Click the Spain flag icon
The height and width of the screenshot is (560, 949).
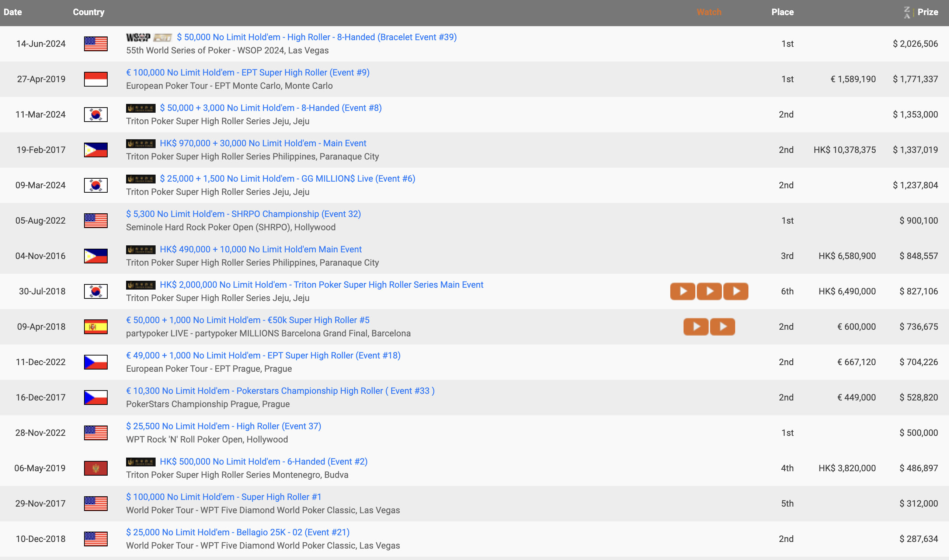95,327
